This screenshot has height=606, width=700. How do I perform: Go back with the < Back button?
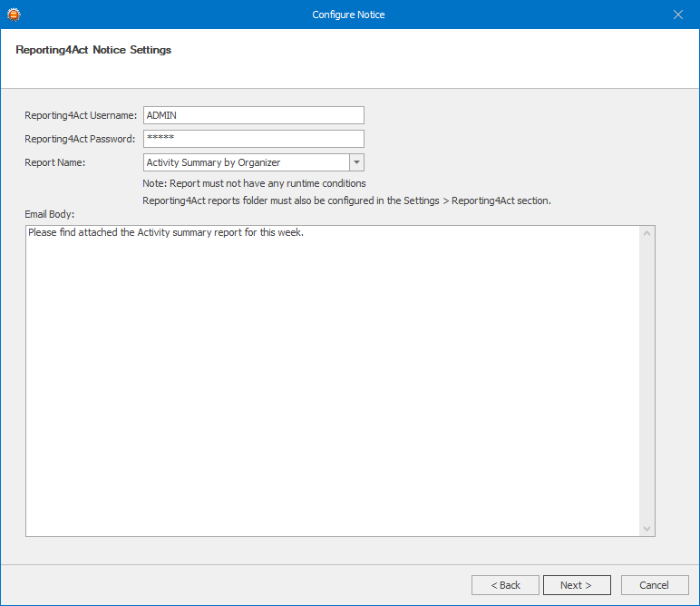tap(505, 585)
